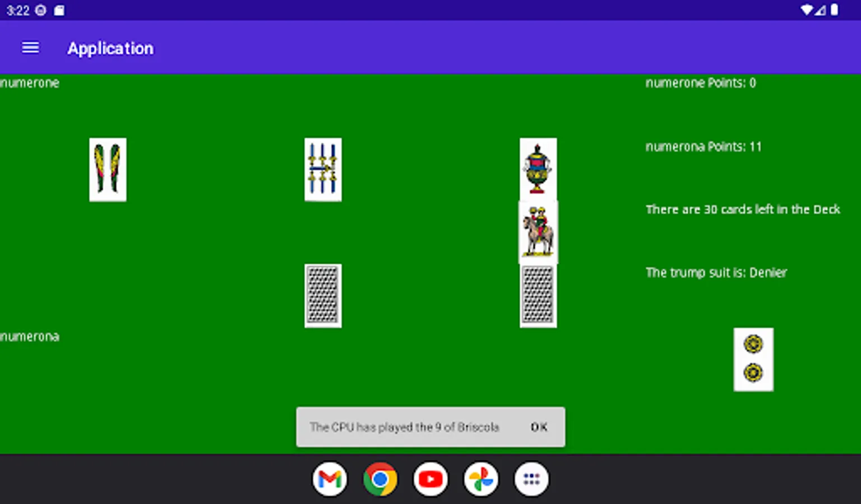Image resolution: width=861 pixels, height=504 pixels.
Task: Tap the circular notification icon beside the clock
Action: (41, 10)
